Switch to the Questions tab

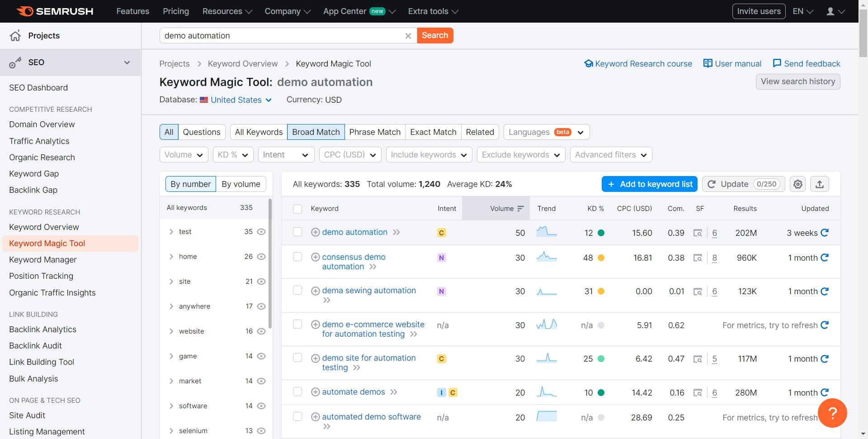click(x=201, y=132)
